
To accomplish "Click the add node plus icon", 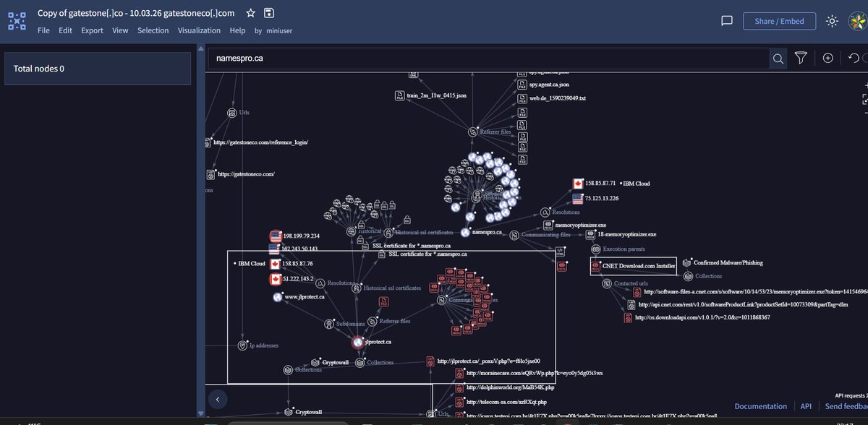I will click(x=827, y=59).
